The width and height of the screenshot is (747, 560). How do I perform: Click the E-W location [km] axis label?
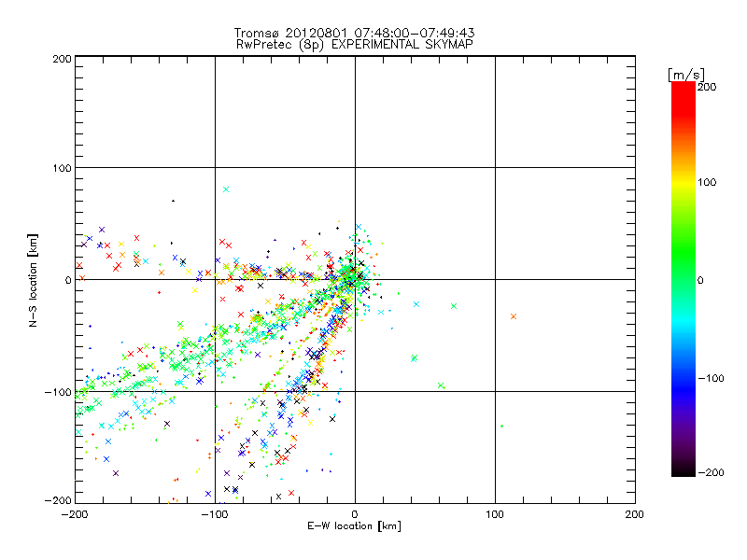click(354, 526)
